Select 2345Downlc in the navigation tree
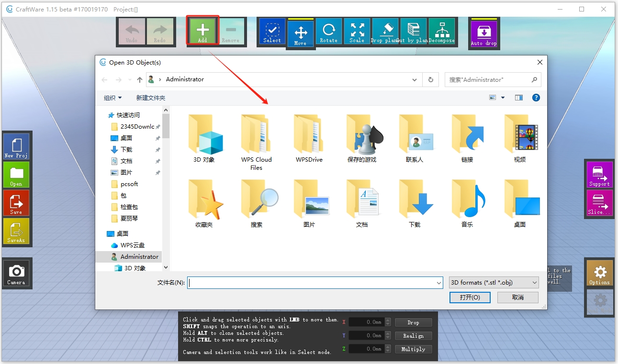618x364 pixels. (x=137, y=127)
